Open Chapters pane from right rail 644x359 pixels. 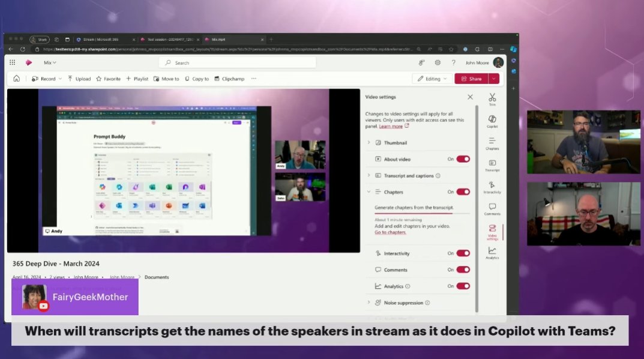point(492,143)
